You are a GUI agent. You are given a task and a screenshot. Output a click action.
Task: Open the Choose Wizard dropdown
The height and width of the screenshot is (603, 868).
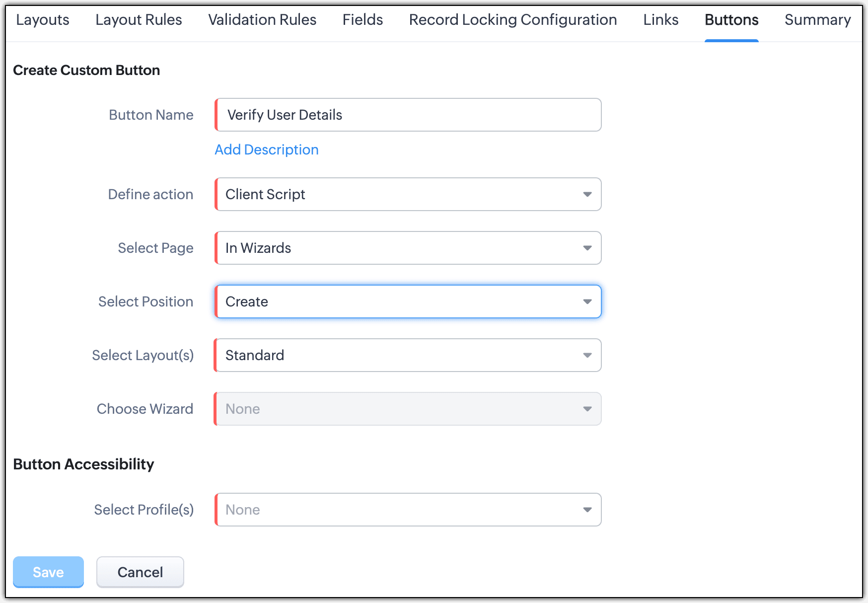point(408,409)
